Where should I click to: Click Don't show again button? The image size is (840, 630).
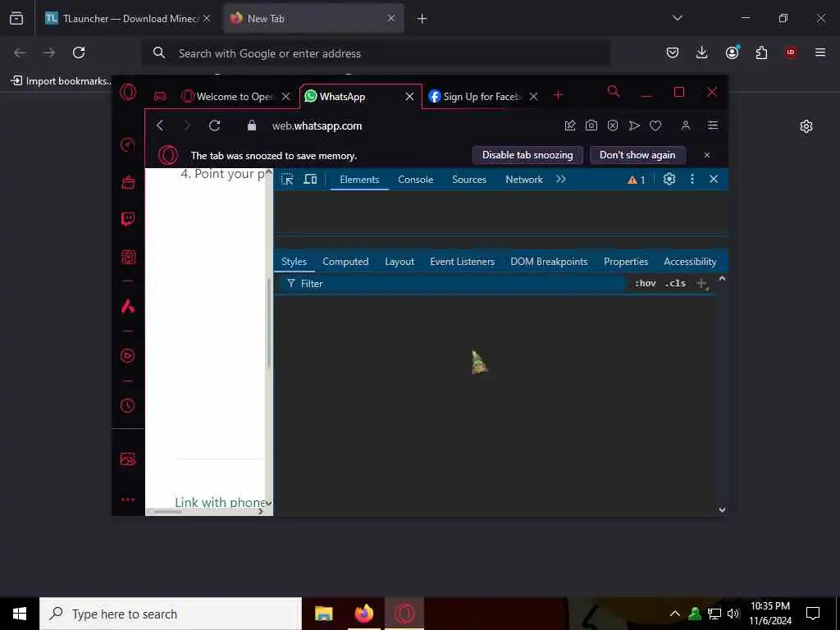point(637,155)
